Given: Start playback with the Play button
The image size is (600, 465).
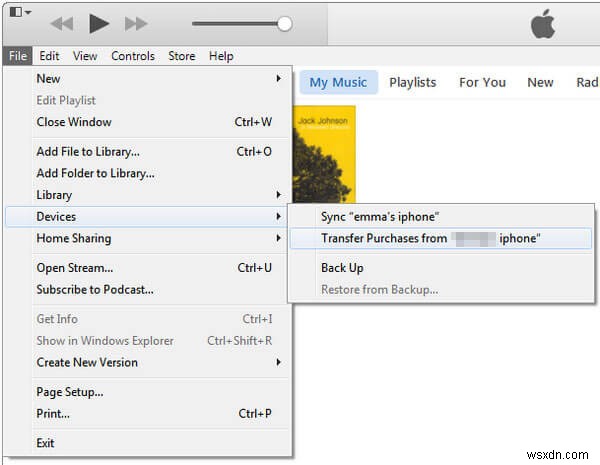Looking at the screenshot, I should pos(99,23).
